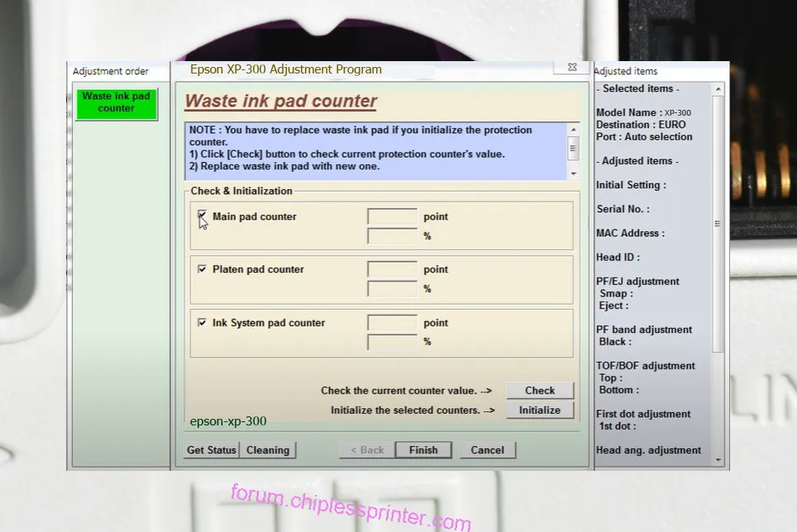Click the 'TOF/BOF adjustment' entry
The width and height of the screenshot is (797, 532).
coord(646,366)
